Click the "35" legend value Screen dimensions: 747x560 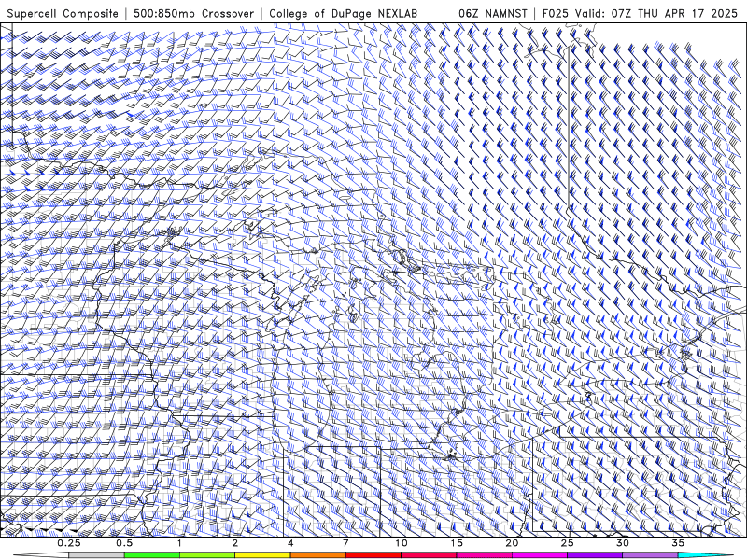coord(678,543)
